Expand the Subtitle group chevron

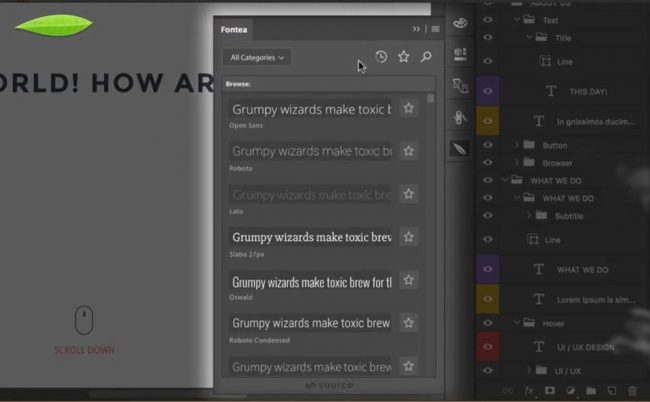coord(529,216)
